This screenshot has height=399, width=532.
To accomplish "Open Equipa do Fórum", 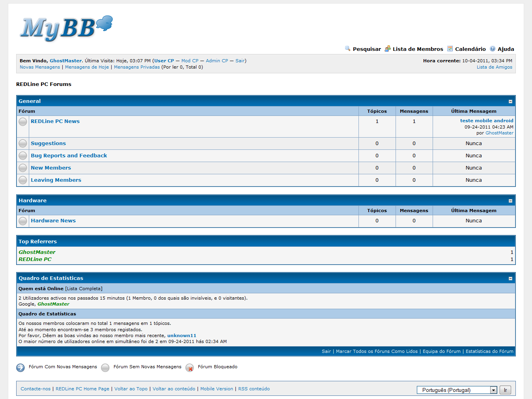I will [x=442, y=351].
